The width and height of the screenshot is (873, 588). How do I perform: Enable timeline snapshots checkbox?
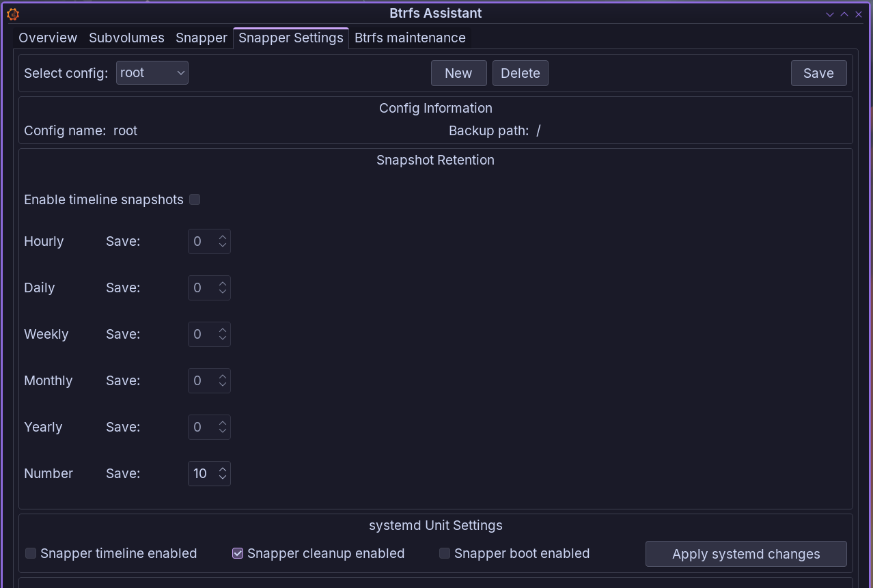pyautogui.click(x=195, y=199)
